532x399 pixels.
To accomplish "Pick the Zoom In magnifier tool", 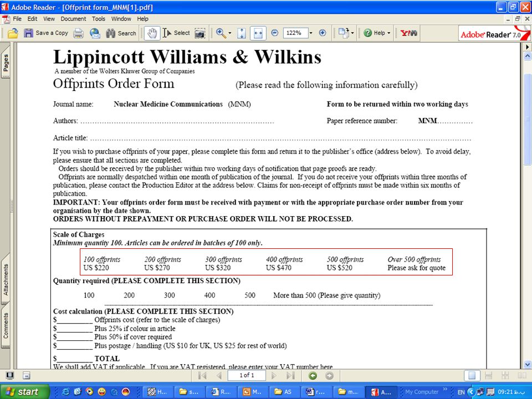I will (221, 33).
